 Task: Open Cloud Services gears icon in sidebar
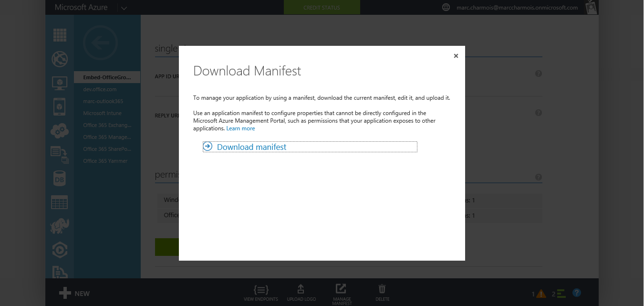(60, 130)
